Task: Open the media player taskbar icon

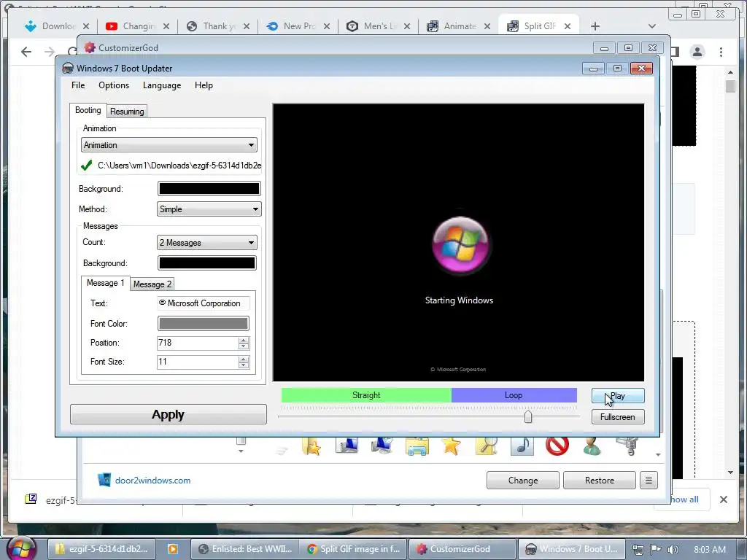Action: pos(172,549)
